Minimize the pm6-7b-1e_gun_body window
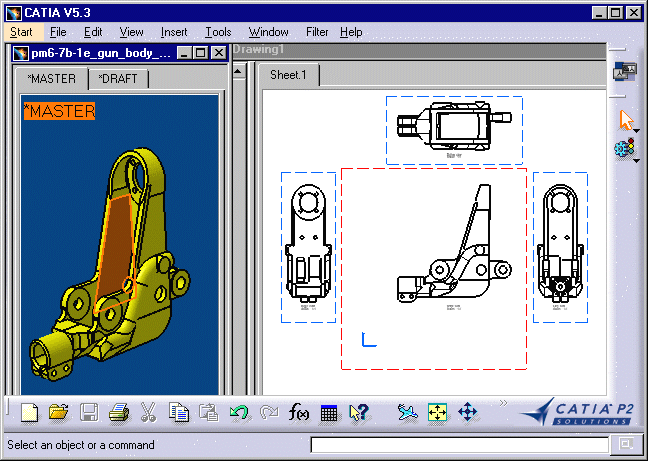The image size is (648, 461). pyautogui.click(x=184, y=53)
